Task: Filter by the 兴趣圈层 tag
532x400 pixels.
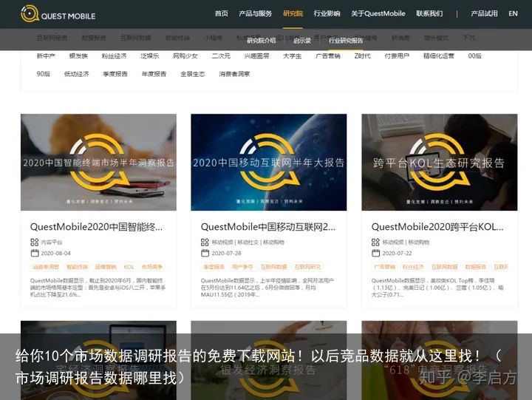Action: pos(256,55)
